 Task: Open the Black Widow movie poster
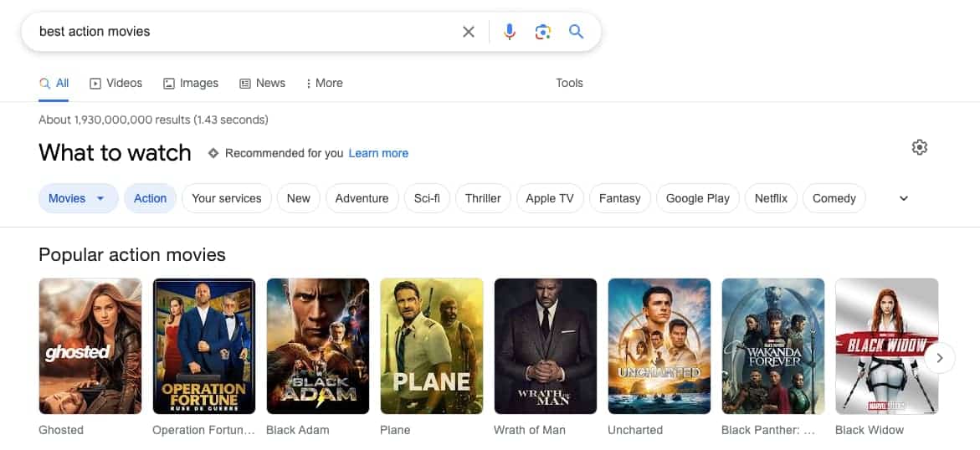pos(886,345)
